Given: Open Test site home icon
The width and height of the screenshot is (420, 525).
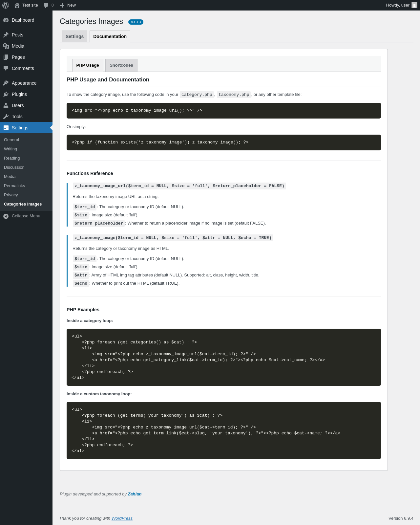Looking at the screenshot, I should coord(17,5).
